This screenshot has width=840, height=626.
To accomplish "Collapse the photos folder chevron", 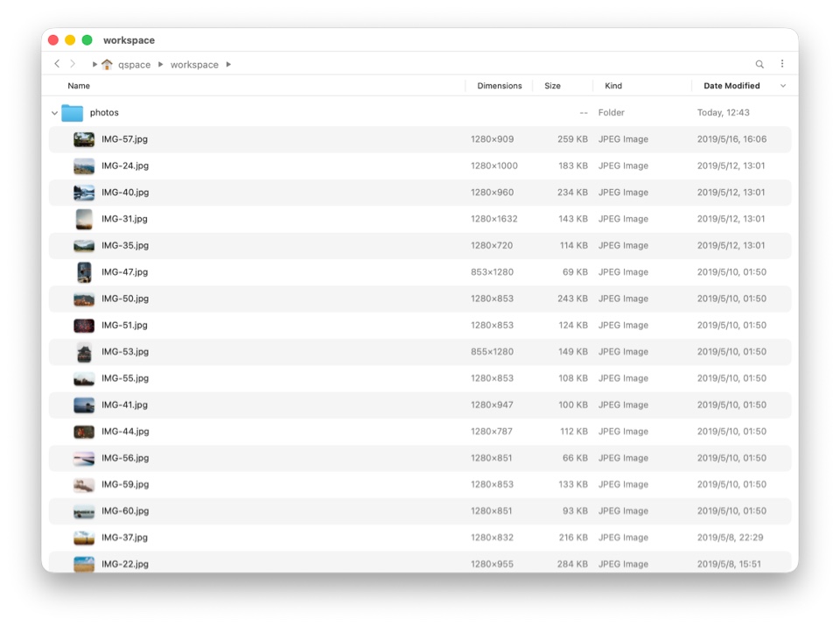I will 54,113.
